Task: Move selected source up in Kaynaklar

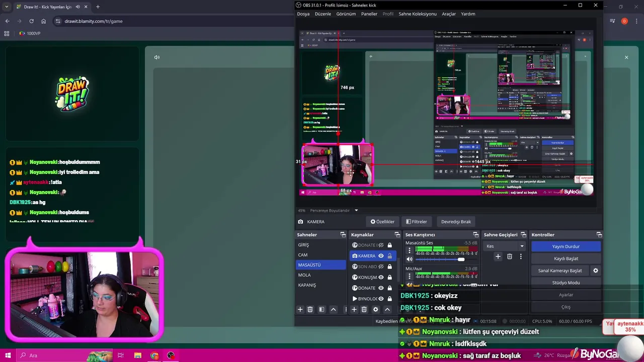Action: [387, 310]
